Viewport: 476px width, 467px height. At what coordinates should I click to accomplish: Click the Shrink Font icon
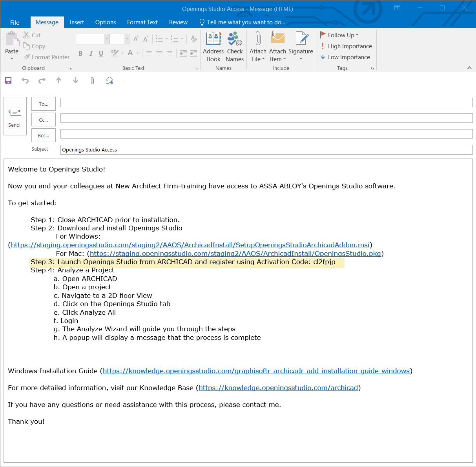pos(146,39)
